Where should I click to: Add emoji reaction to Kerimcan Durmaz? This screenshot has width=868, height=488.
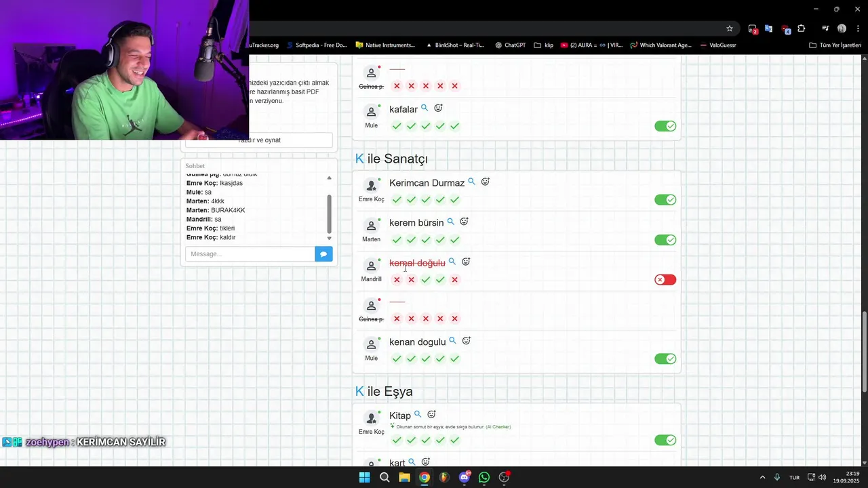(x=486, y=182)
